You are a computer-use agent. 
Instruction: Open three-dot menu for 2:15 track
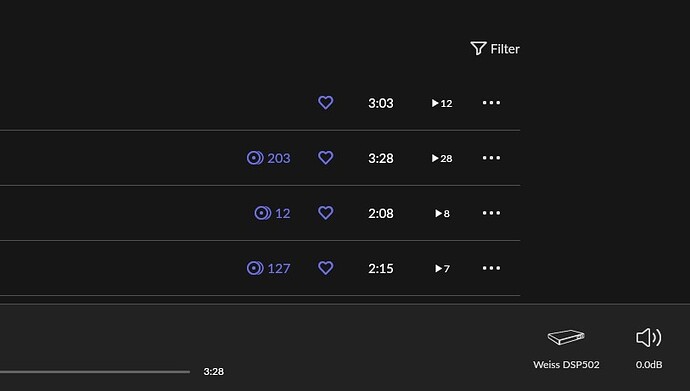point(491,268)
